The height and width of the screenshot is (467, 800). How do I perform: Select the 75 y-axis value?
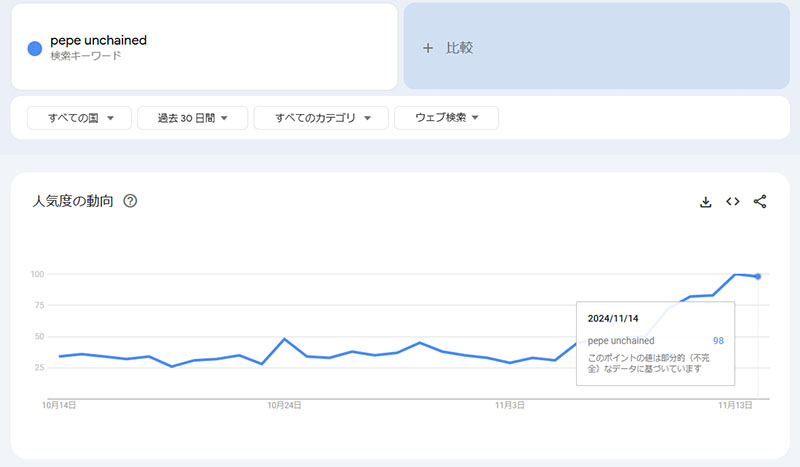click(39, 305)
